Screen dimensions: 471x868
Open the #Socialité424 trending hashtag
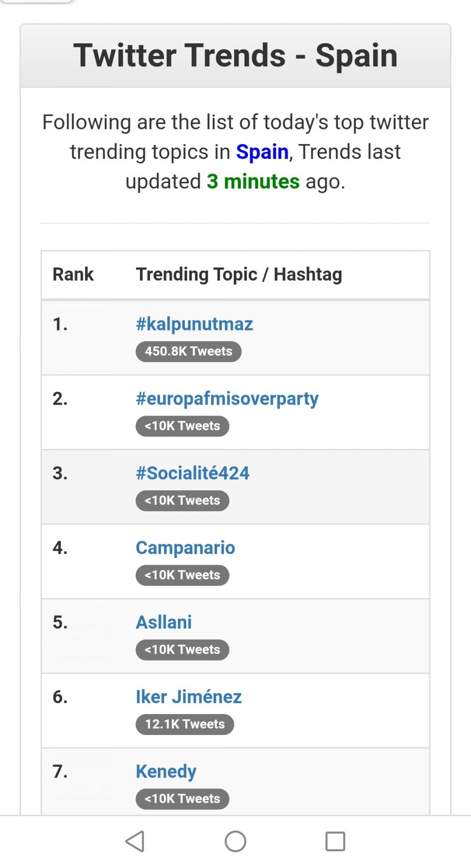pos(192,473)
